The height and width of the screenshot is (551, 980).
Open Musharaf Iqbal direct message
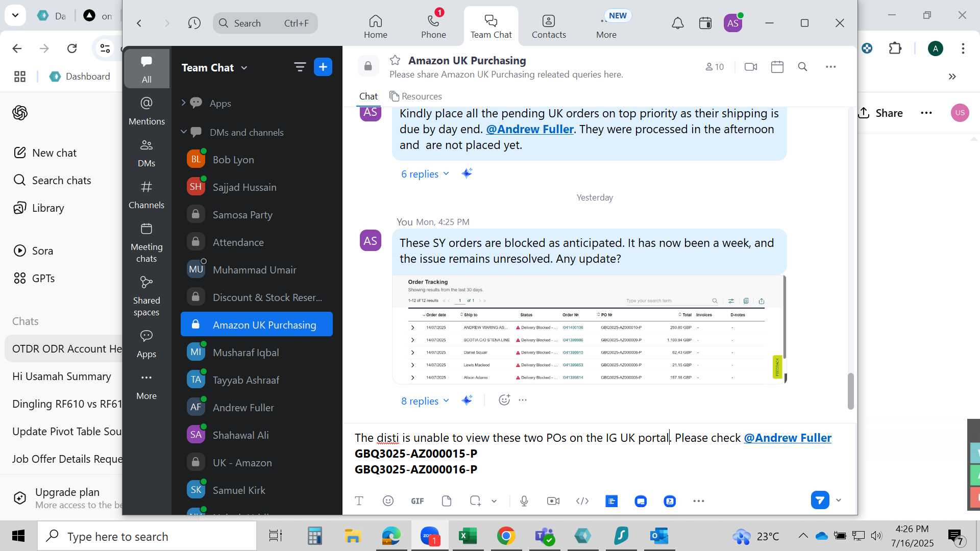click(256, 353)
